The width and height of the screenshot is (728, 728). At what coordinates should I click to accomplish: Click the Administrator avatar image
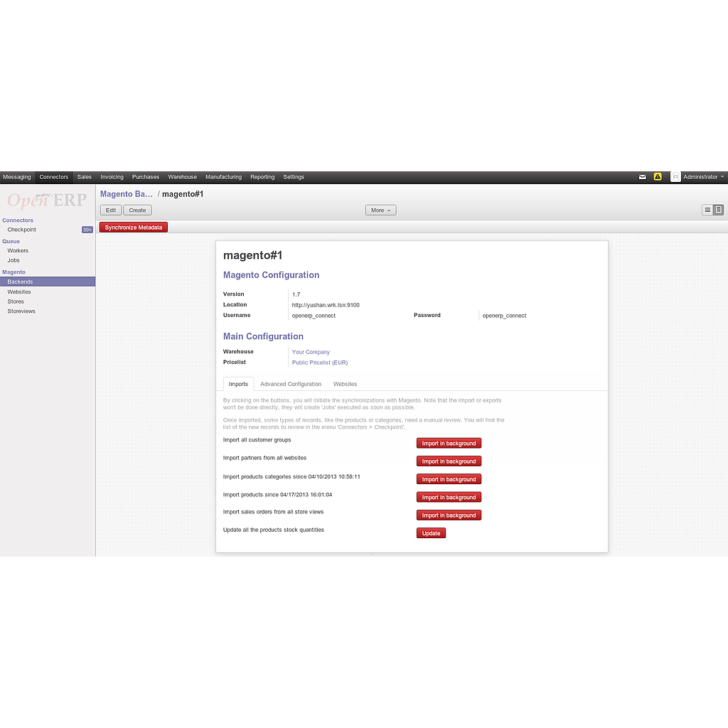click(675, 176)
